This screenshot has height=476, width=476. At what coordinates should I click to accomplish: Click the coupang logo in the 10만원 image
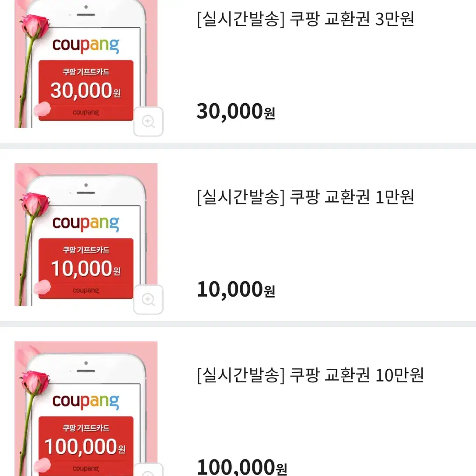86,402
